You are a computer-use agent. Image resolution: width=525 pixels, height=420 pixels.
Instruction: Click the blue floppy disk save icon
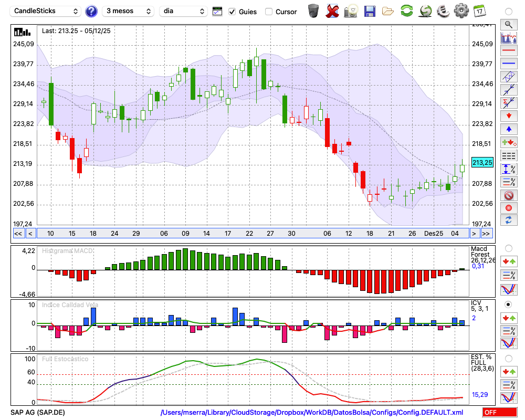[x=370, y=11]
